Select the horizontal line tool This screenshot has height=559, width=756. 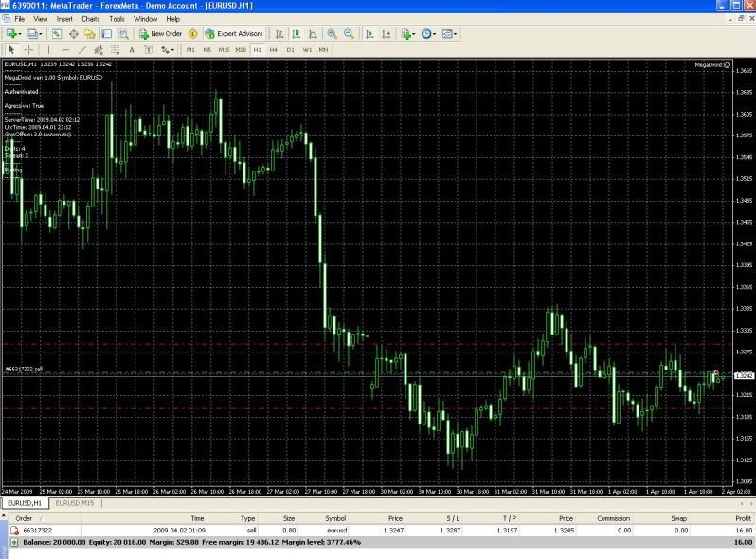click(x=65, y=49)
